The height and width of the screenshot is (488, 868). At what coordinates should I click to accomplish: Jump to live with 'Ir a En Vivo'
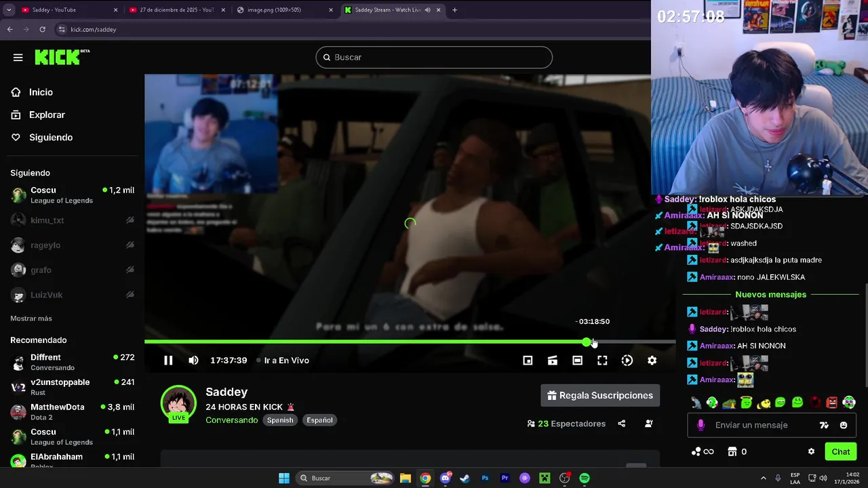pyautogui.click(x=283, y=361)
